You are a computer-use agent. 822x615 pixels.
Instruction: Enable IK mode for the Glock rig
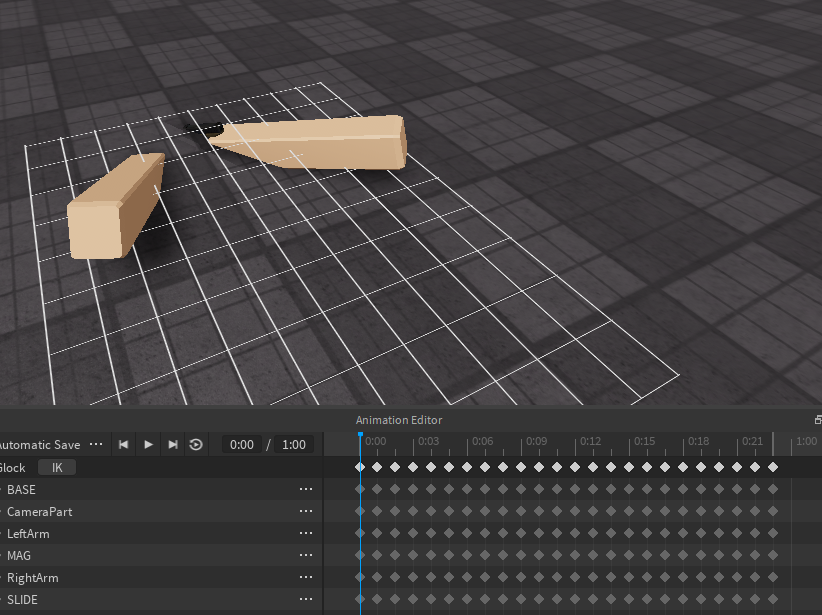56,467
